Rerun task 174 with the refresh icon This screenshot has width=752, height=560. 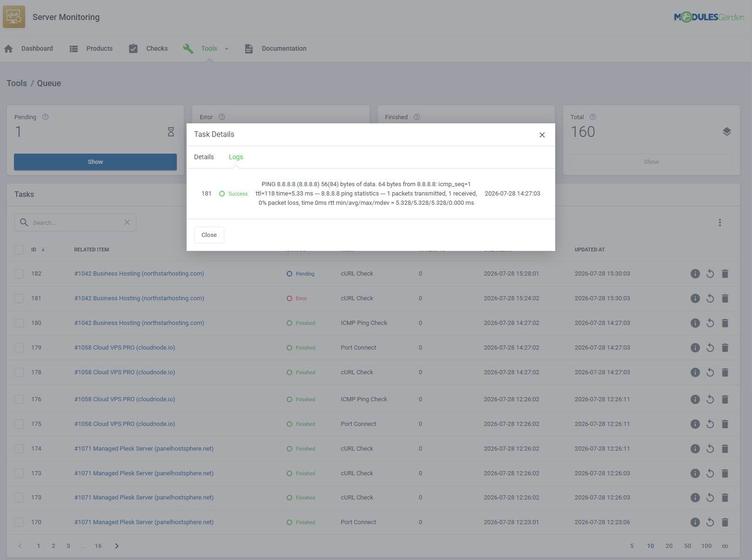(710, 449)
